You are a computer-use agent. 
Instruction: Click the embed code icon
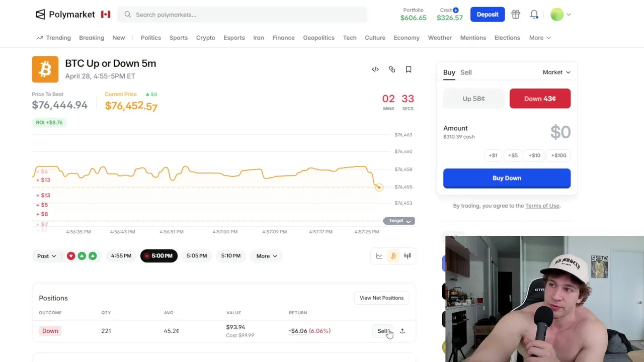[375, 69]
